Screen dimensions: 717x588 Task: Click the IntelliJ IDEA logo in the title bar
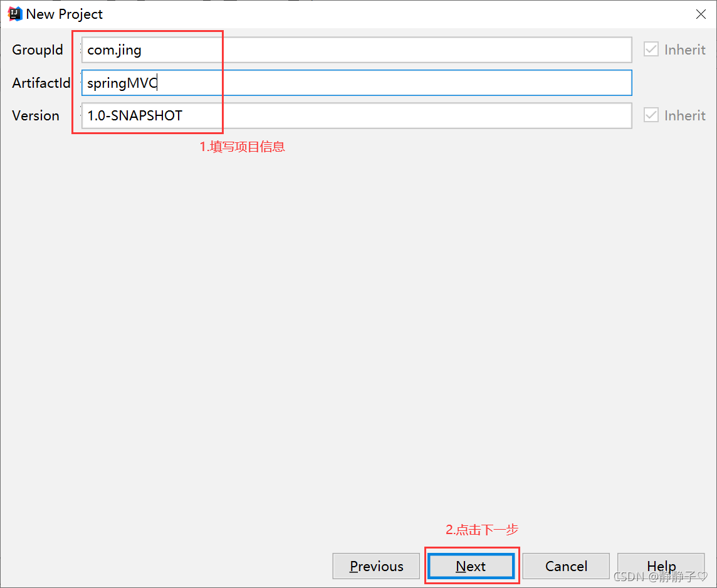[x=14, y=13]
